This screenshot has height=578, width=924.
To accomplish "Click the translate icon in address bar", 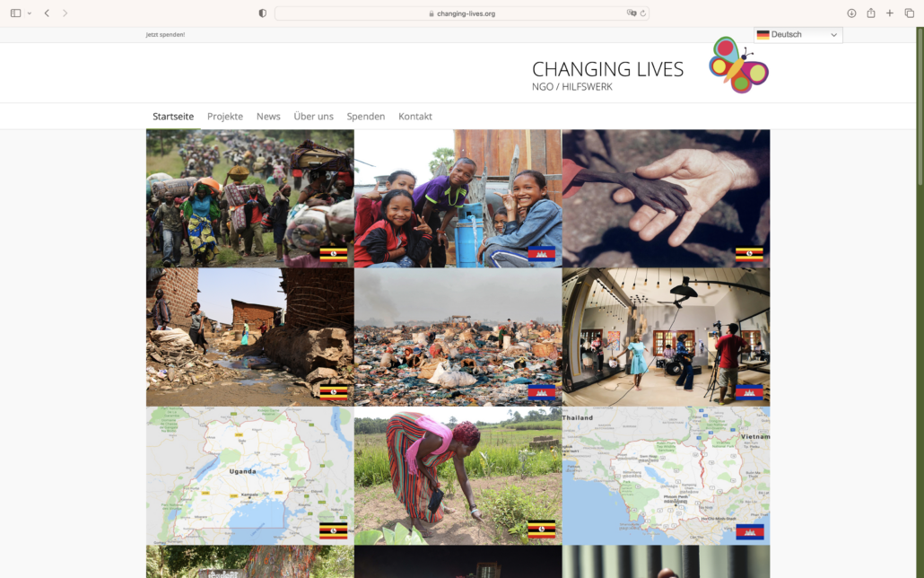I will pos(632,13).
